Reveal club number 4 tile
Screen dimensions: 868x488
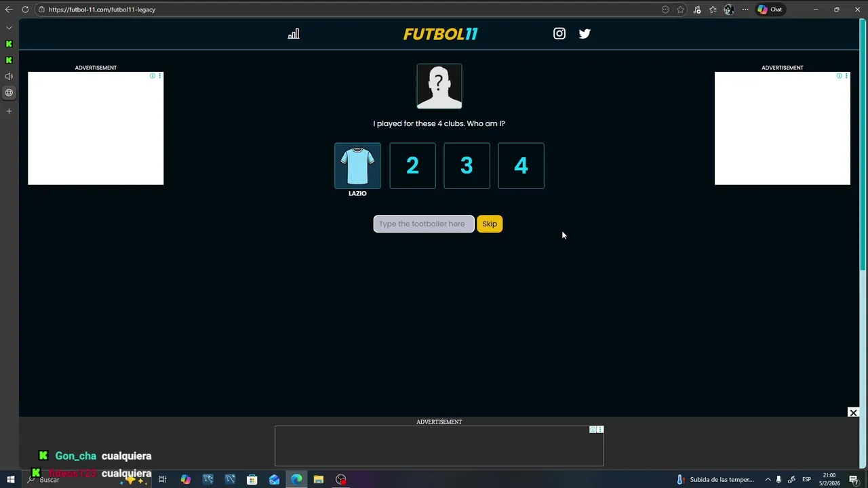click(521, 165)
